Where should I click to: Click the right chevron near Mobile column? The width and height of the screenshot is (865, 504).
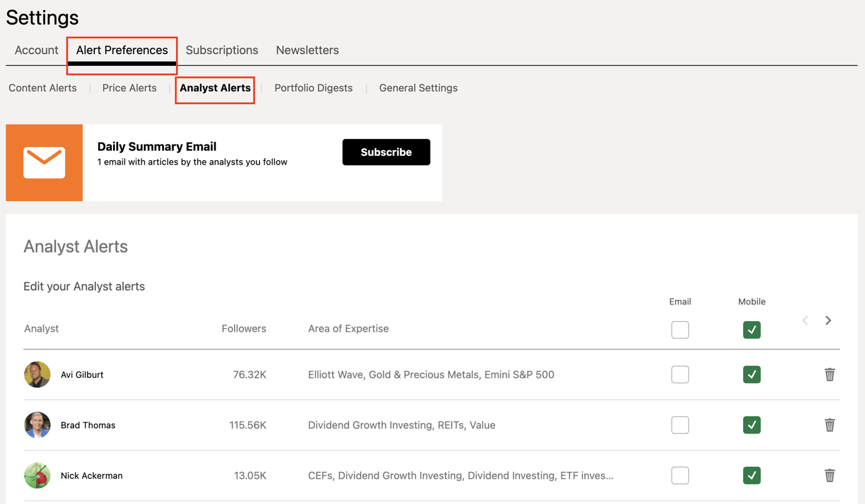(x=828, y=320)
